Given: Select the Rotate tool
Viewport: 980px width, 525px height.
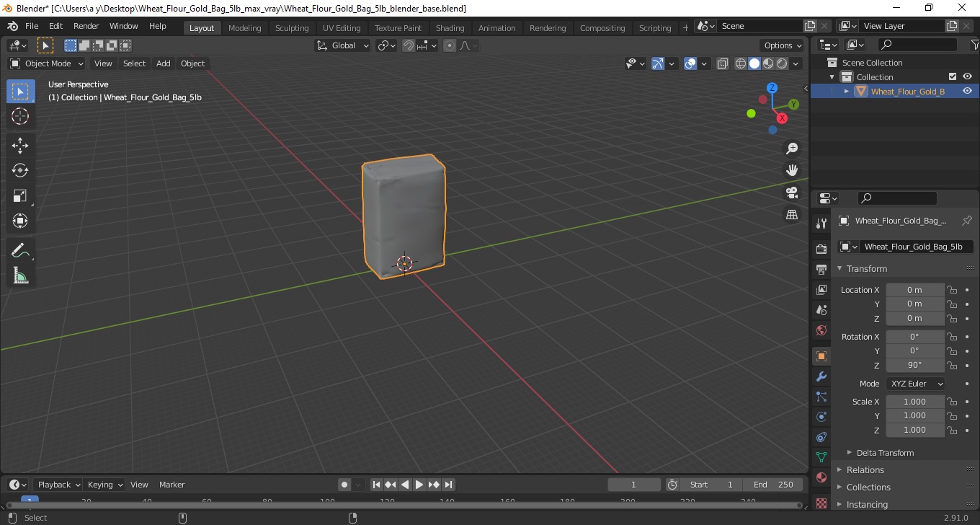Looking at the screenshot, I should point(20,170).
